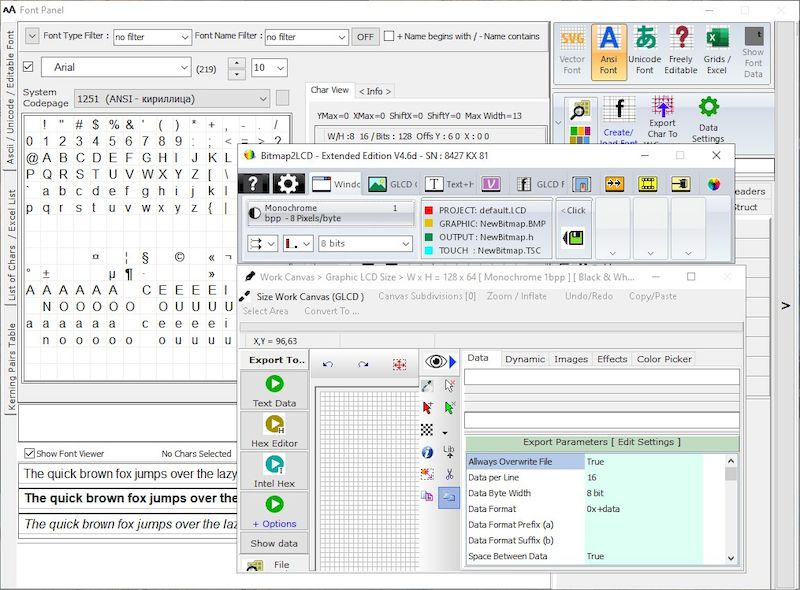Click the eye preview icon above the canvas

click(435, 363)
